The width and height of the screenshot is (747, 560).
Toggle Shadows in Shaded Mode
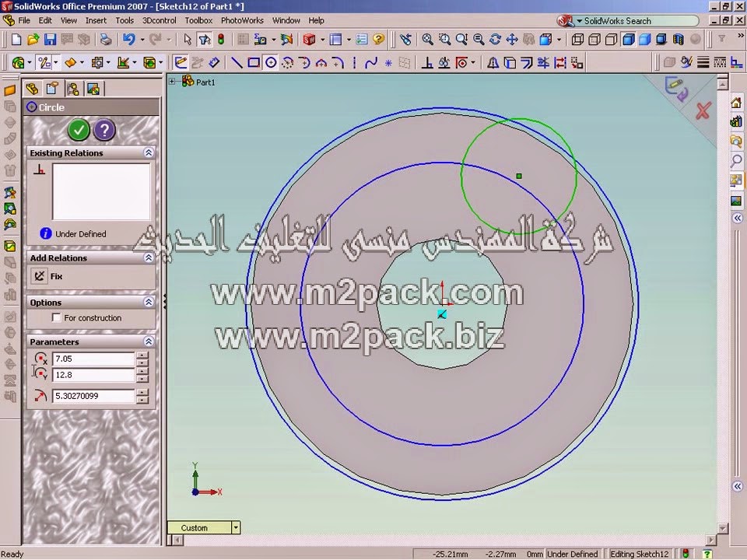click(661, 40)
